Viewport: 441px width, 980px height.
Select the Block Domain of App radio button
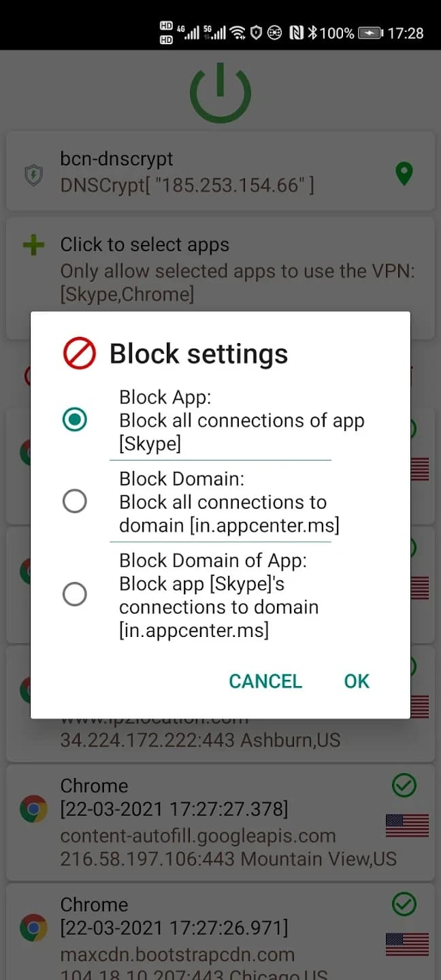click(74, 594)
